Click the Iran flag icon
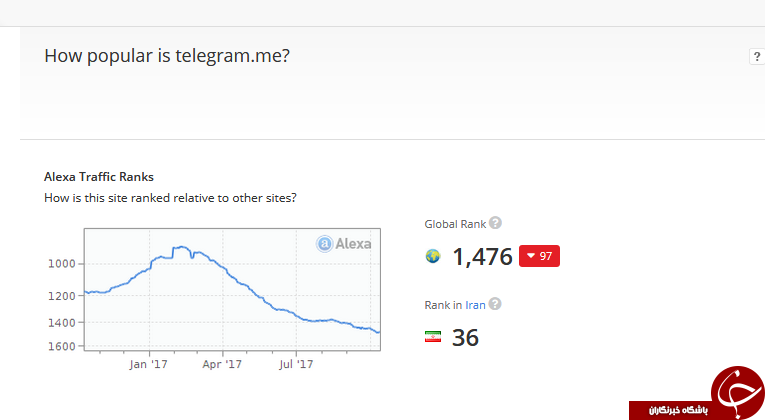Screen dimensions: 765x420 pyautogui.click(x=433, y=337)
